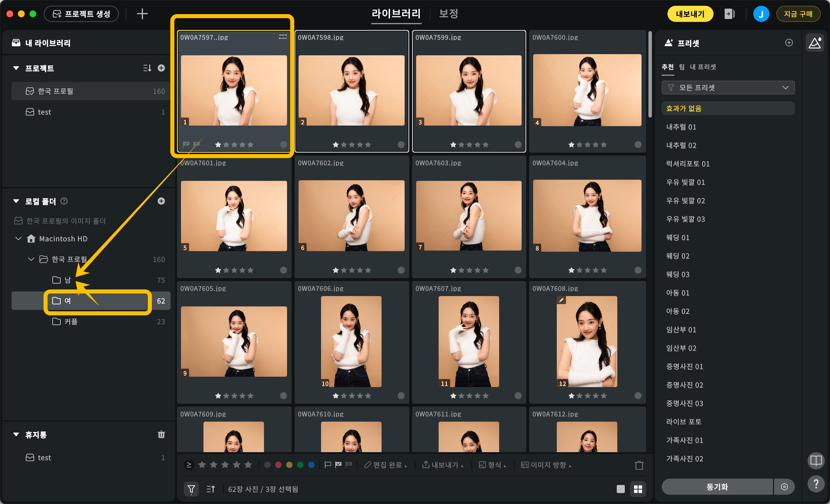Image resolution: width=830 pixels, height=504 pixels.
Task: Click the project sort icon
Action: (147, 68)
